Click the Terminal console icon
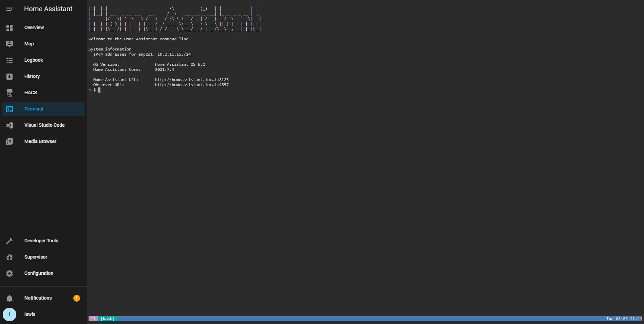The height and width of the screenshot is (324, 644). (10, 109)
